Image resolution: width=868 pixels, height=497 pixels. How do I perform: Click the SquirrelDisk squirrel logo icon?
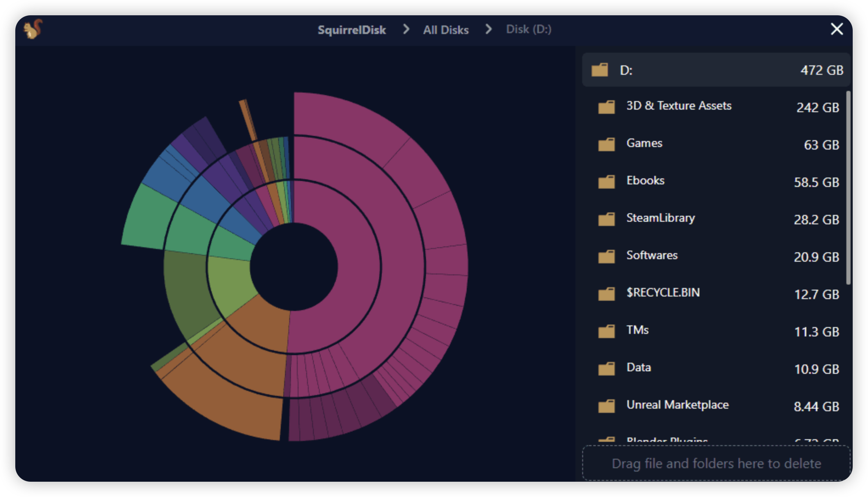click(33, 29)
